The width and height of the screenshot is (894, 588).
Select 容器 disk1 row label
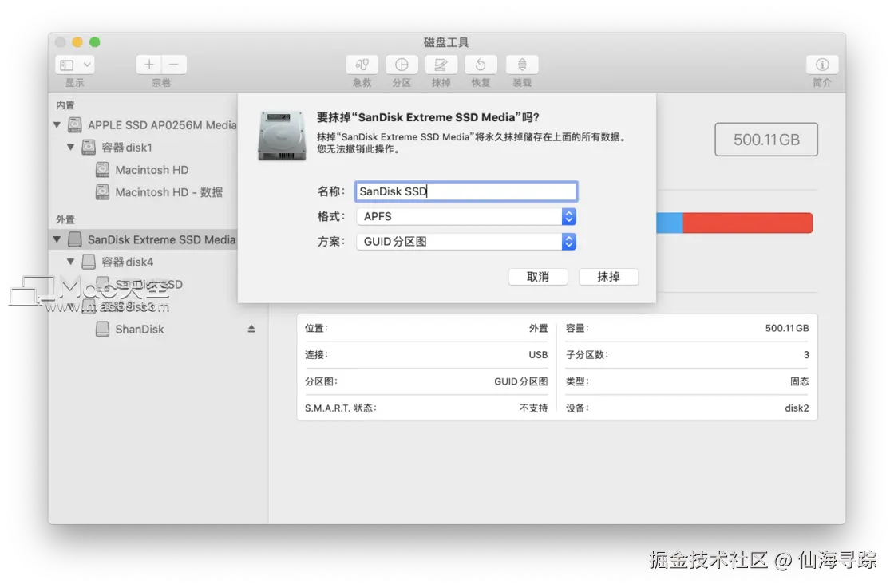[127, 147]
